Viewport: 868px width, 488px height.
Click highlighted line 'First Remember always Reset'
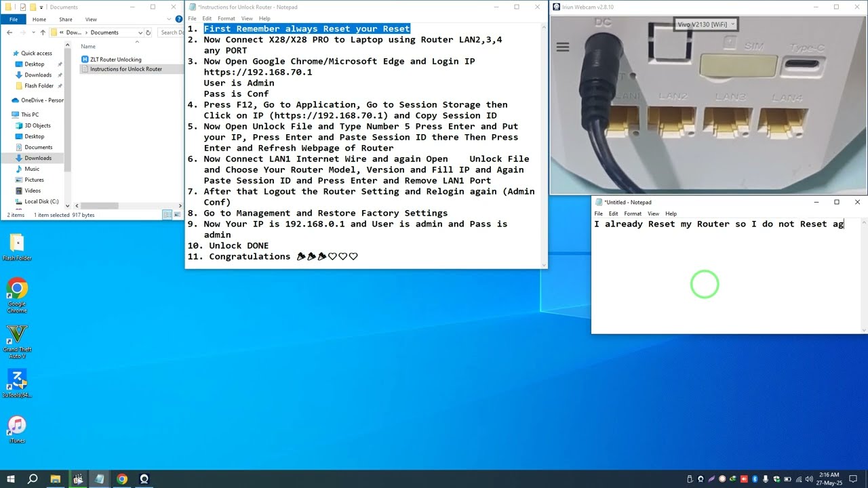coord(307,28)
